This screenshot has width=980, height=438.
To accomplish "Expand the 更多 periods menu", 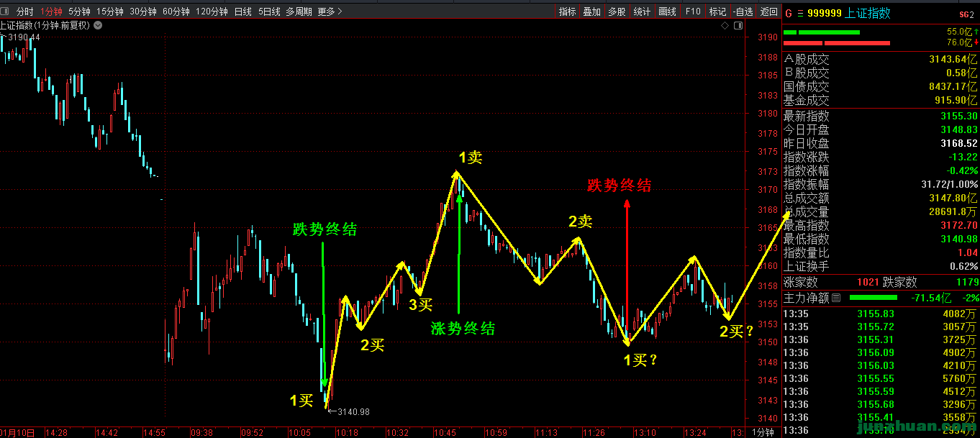I will click(330, 12).
